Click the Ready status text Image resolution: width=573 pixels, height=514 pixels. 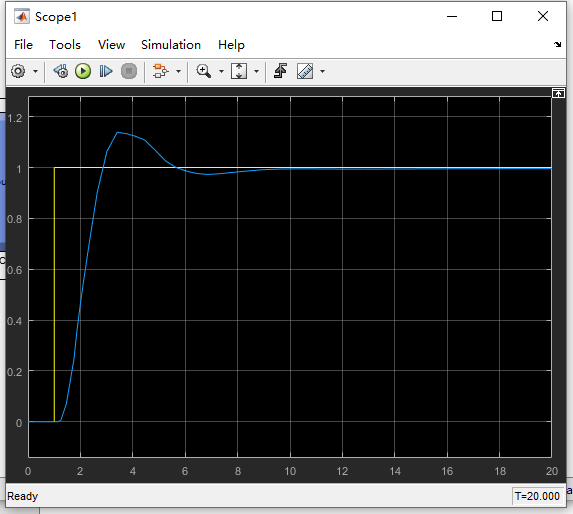[23, 496]
